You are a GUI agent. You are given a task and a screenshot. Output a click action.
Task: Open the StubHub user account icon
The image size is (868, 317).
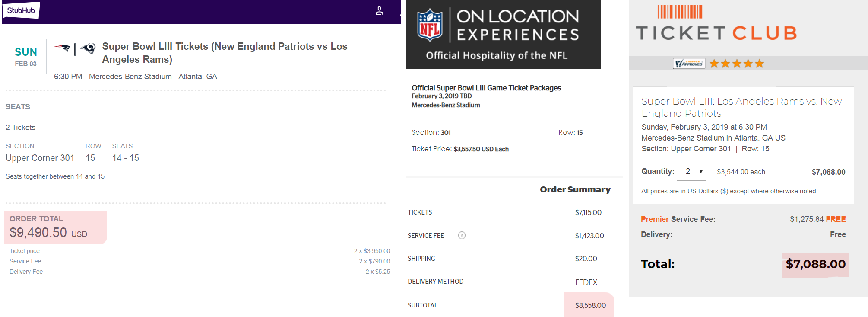tap(379, 10)
